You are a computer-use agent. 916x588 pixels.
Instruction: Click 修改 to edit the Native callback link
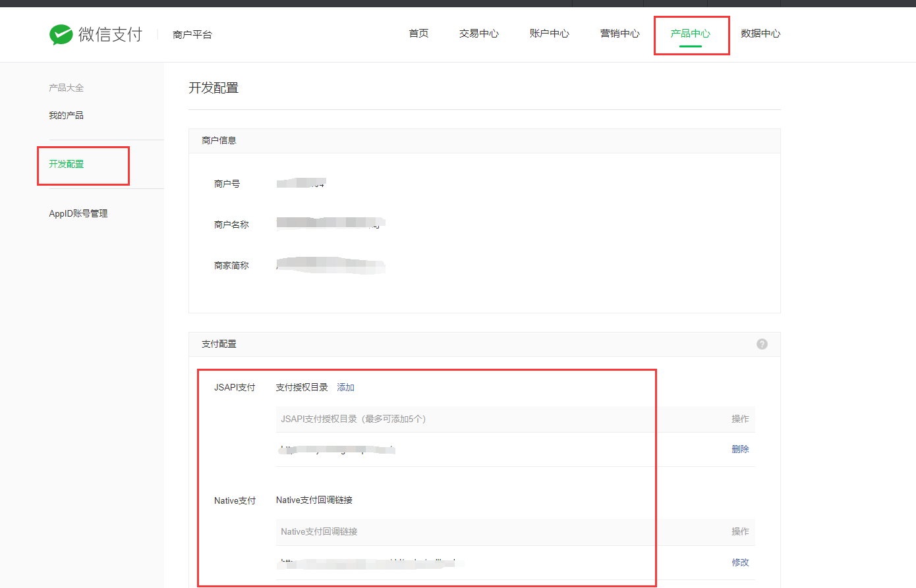coord(740,562)
